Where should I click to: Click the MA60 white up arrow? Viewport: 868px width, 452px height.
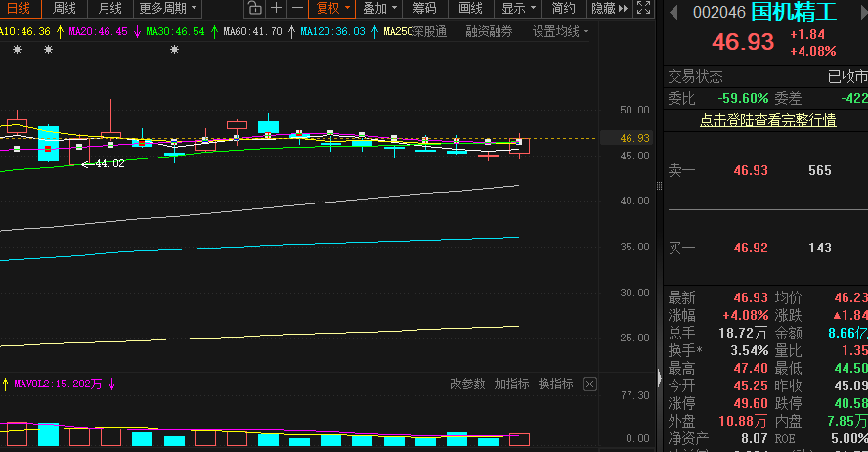point(291,32)
